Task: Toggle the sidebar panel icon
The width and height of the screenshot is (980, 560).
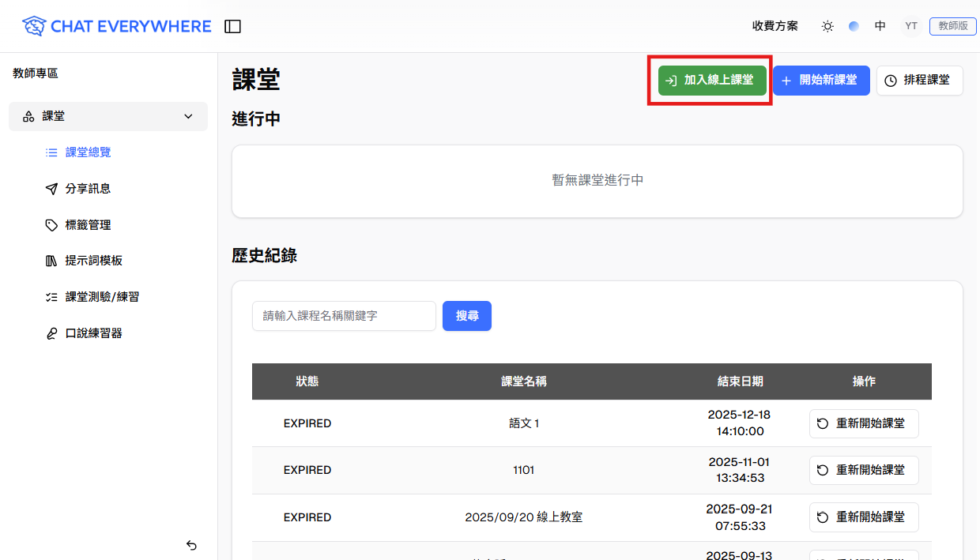Action: point(232,26)
